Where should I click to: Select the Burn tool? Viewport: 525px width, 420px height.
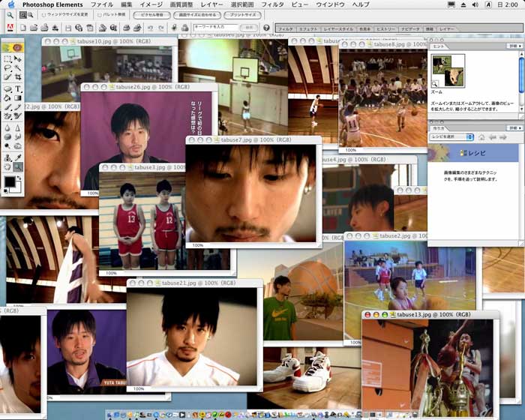coord(18,146)
